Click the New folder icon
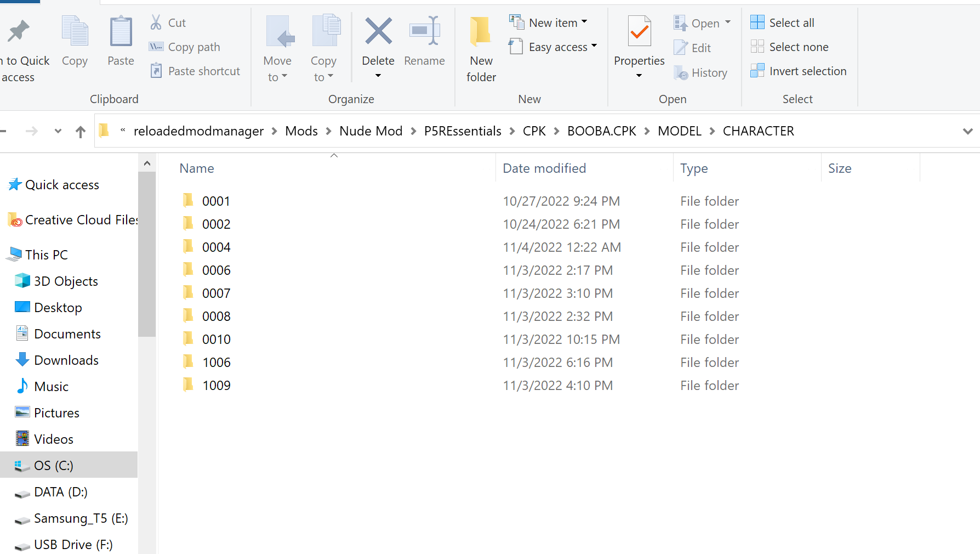This screenshot has width=980, height=554. pyautogui.click(x=481, y=31)
